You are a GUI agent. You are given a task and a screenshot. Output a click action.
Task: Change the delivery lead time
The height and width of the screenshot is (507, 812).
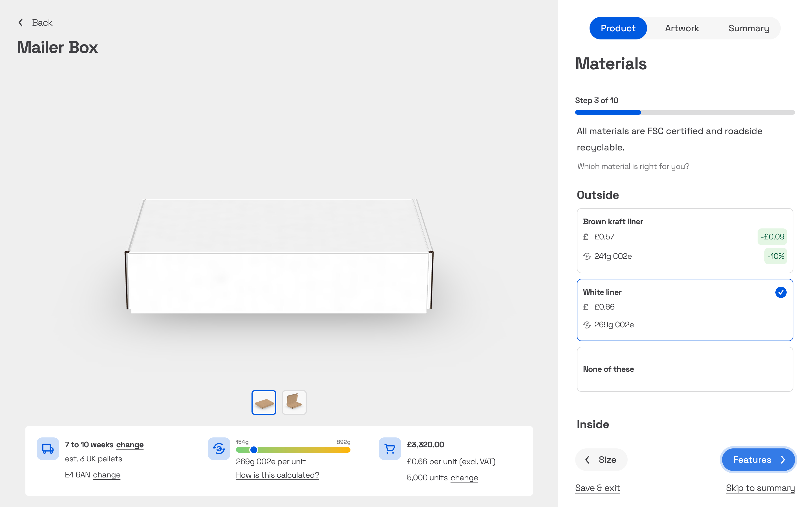(130, 445)
